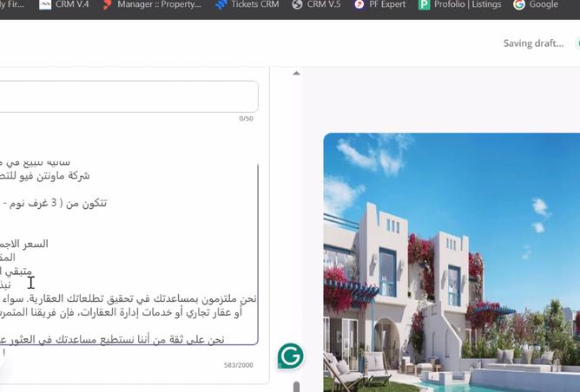
Task: Click inside the Arabic description text area
Action: [x=129, y=254]
